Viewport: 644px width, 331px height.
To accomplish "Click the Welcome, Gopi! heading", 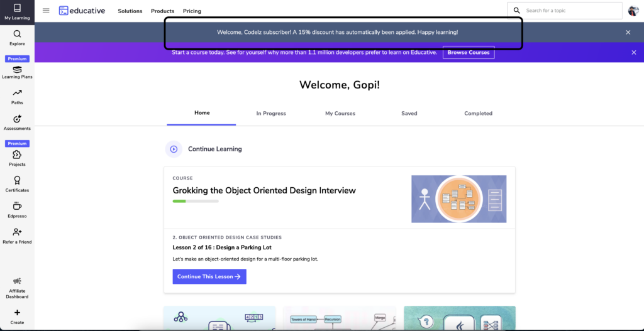I will point(340,85).
